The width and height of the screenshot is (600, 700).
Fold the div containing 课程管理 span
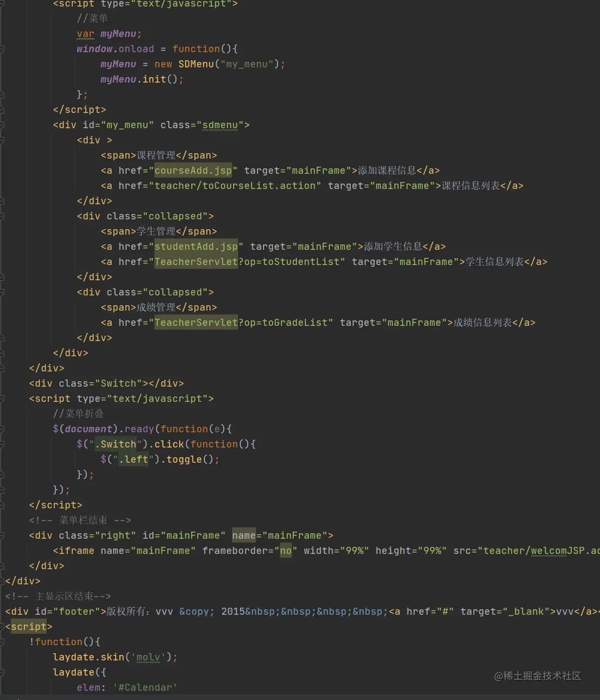(2, 140)
